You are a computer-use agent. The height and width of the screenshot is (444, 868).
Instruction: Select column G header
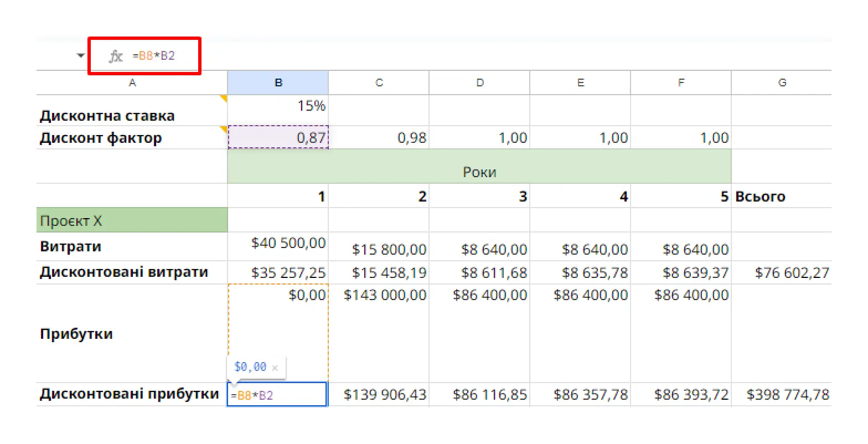pyautogui.click(x=782, y=82)
